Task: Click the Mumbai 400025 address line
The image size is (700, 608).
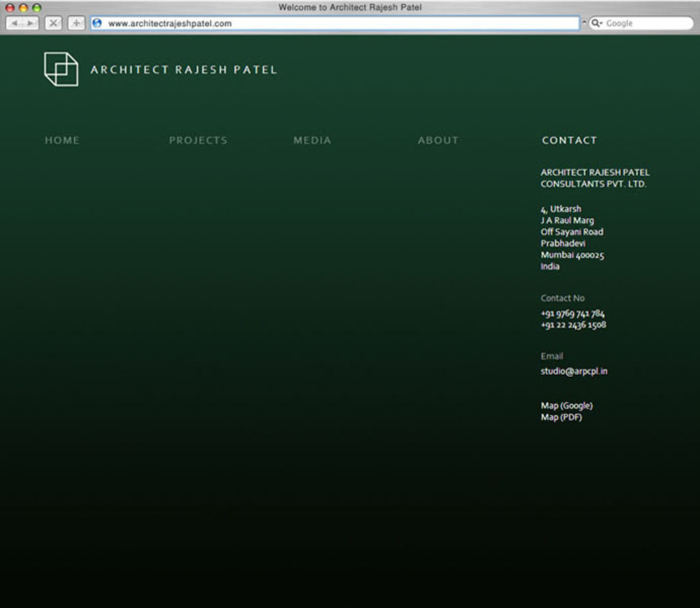Action: pos(572,255)
